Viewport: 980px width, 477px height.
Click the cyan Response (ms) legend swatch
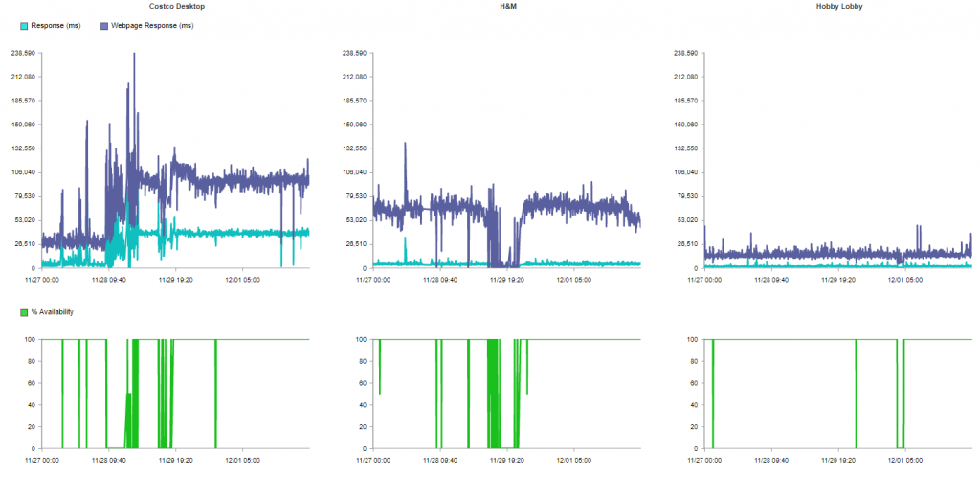tap(24, 26)
